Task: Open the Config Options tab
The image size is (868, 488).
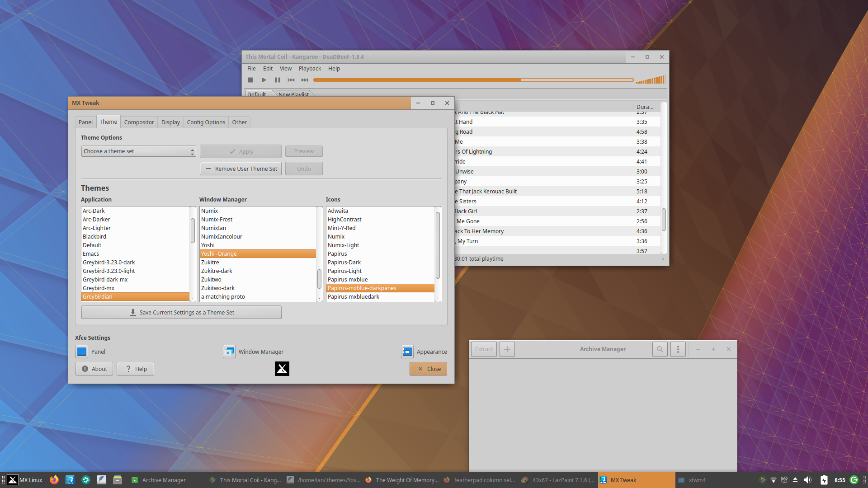Action: (206, 122)
